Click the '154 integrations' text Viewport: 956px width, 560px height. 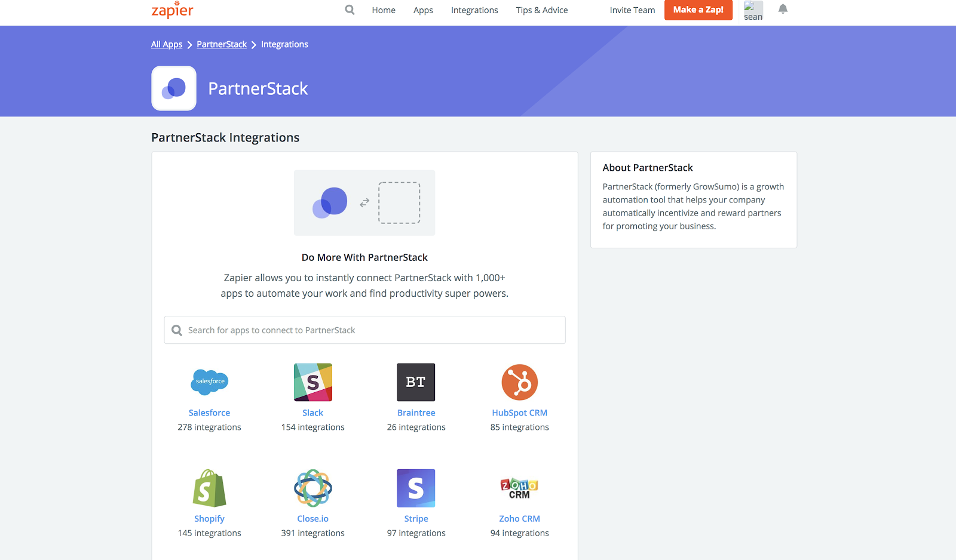313,427
